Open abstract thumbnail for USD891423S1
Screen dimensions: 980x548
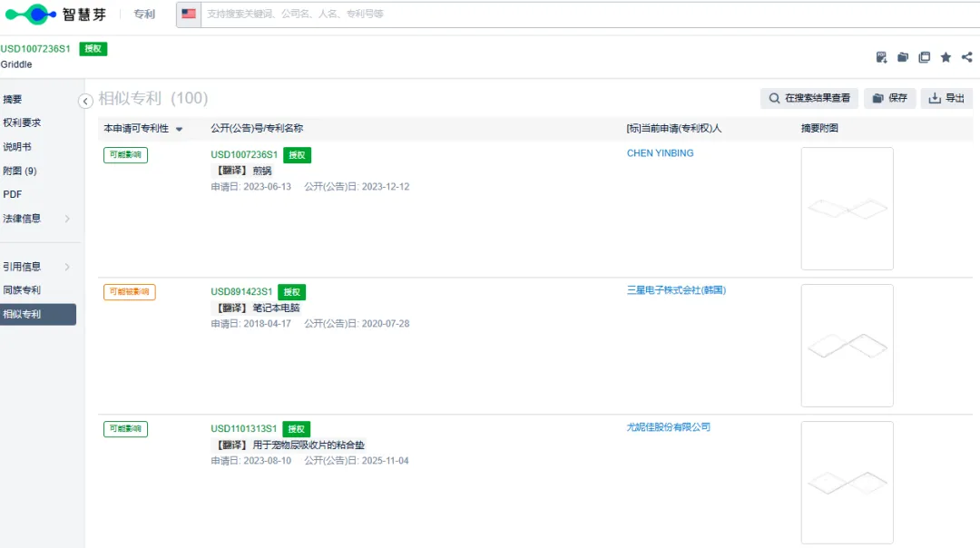click(x=847, y=346)
